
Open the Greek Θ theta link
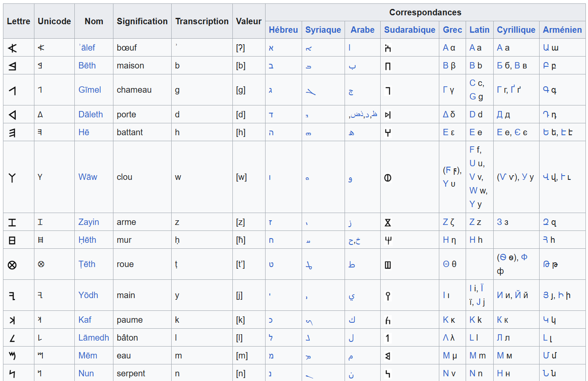tap(446, 264)
